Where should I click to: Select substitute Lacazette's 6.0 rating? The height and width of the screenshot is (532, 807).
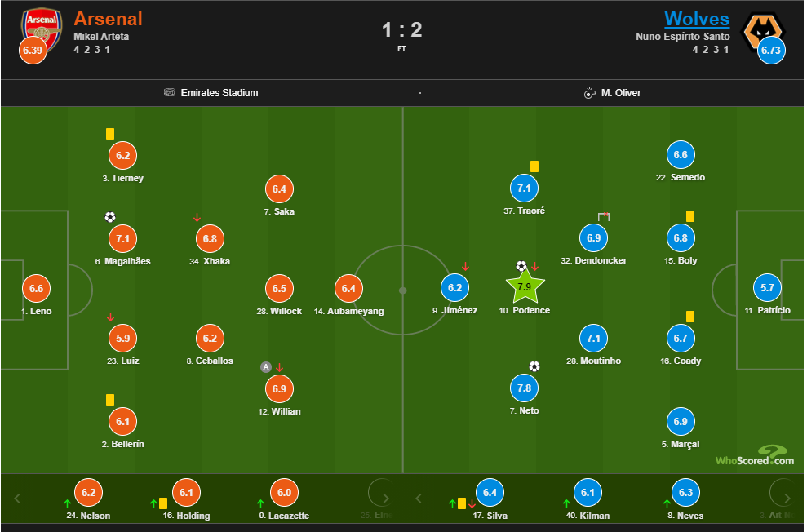[x=284, y=493]
